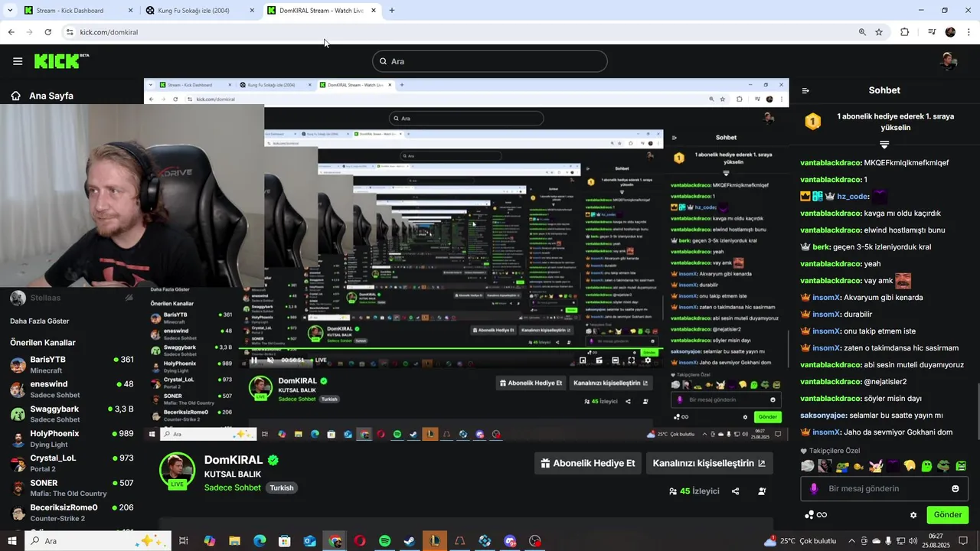The image size is (980, 551).
Task: Open Steam from the taskbar
Action: [x=410, y=541]
